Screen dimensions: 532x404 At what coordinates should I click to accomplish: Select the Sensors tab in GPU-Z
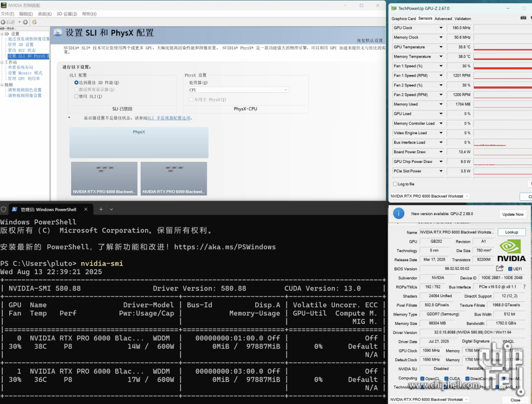(x=425, y=18)
